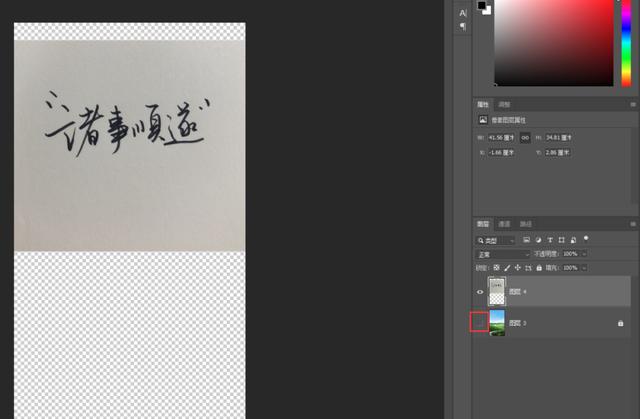Toggle the width-height link icon
Image resolution: width=640 pixels, height=419 pixels.
(x=525, y=138)
